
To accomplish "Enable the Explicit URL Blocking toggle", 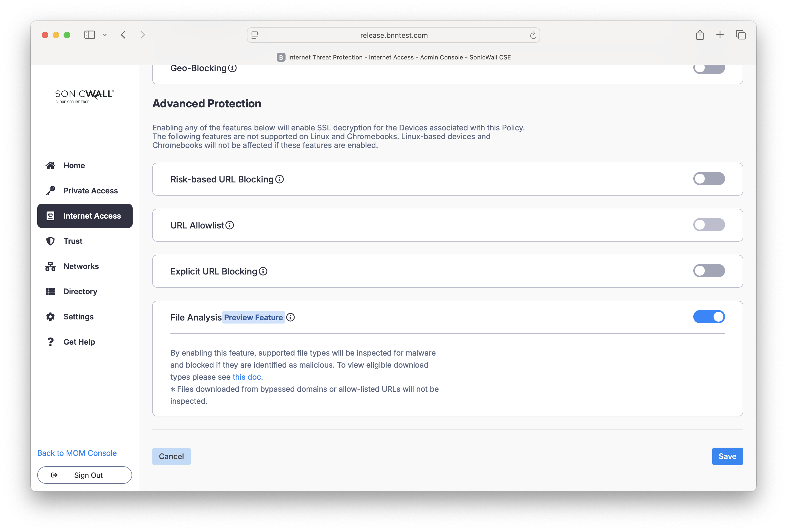I will (x=709, y=271).
